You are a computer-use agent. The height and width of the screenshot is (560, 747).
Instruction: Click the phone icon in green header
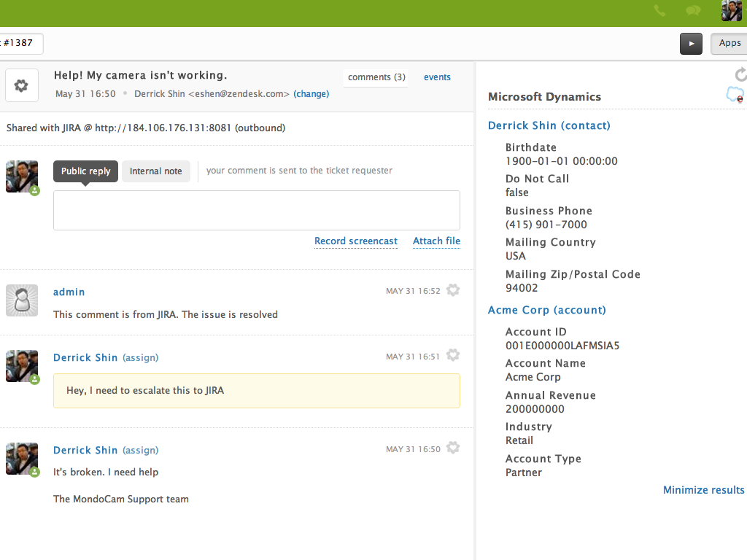pos(659,10)
